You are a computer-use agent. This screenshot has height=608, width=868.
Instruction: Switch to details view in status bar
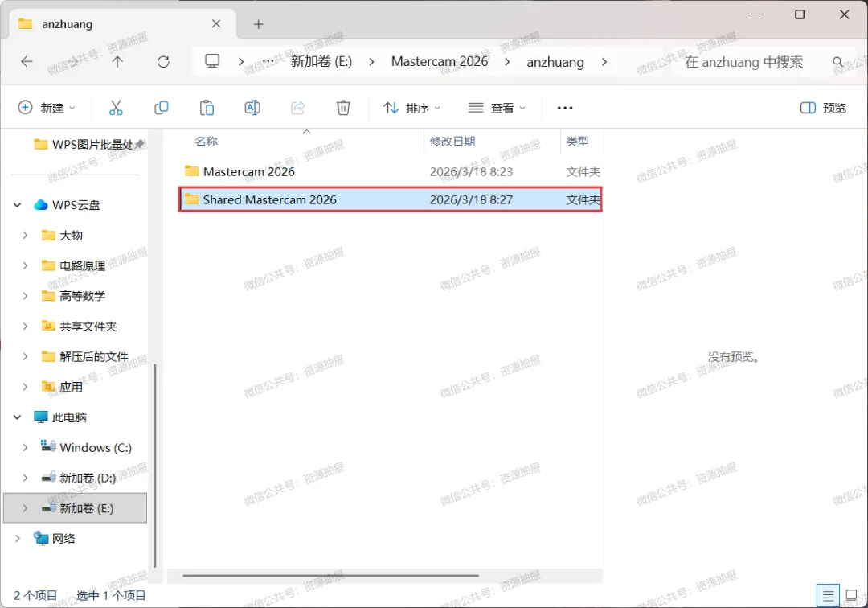tap(828, 596)
